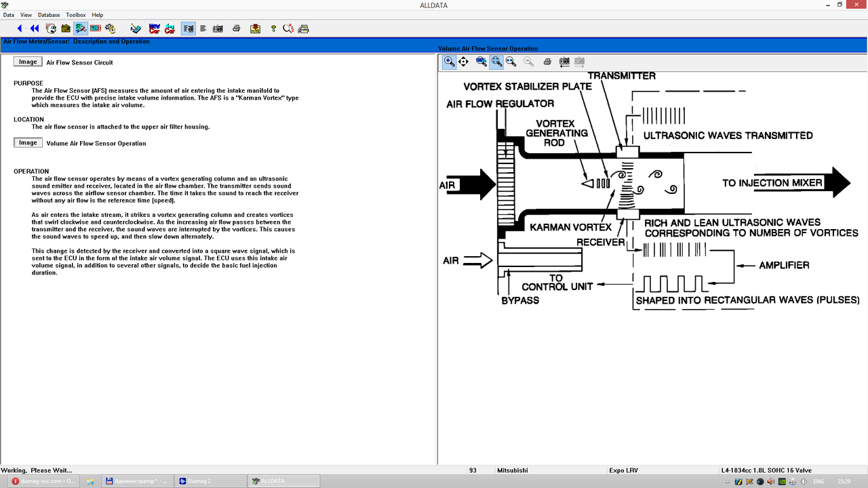Click the yellow note with pin icon
868x488 pixels.
click(x=255, y=28)
